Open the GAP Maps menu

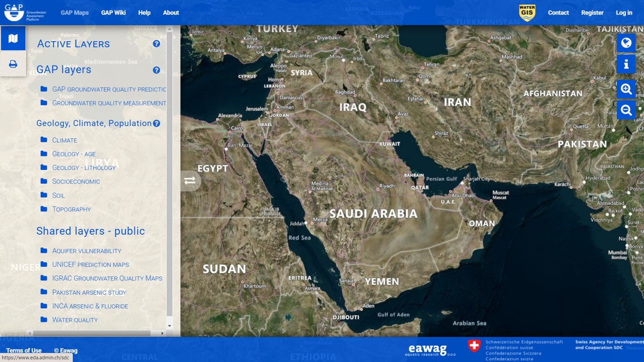click(x=74, y=13)
